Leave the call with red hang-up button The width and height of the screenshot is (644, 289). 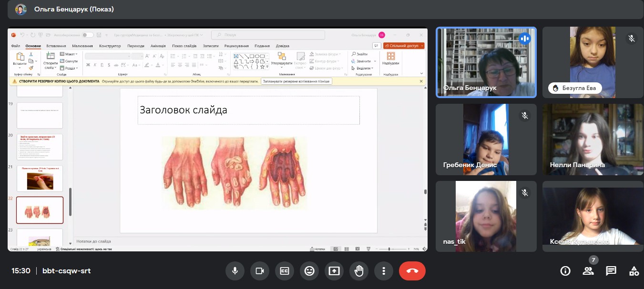[x=412, y=271]
